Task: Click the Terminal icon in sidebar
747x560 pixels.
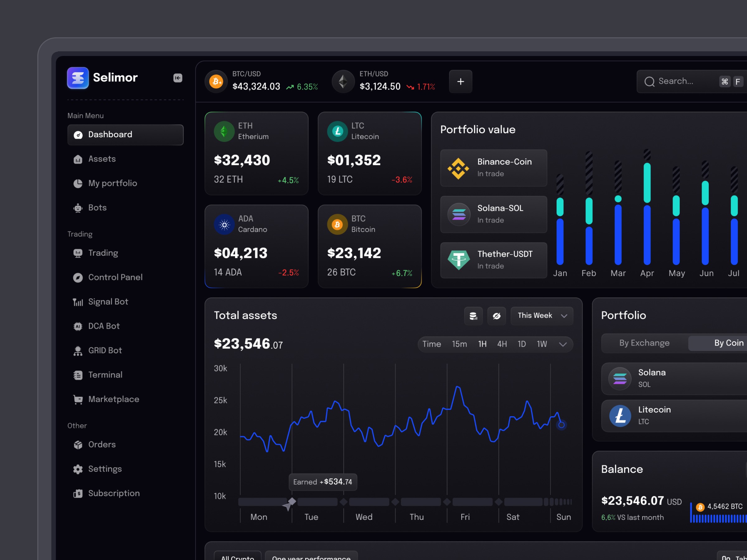Action: tap(78, 376)
